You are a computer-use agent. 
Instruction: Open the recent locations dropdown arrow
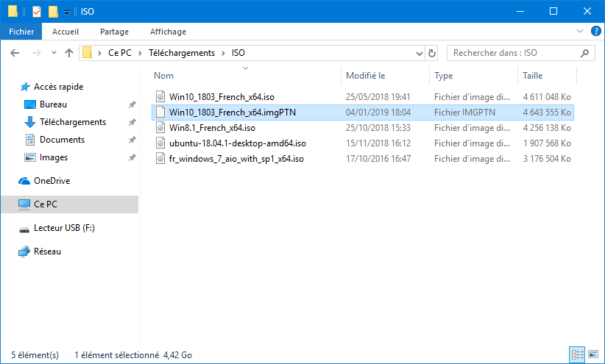point(54,53)
